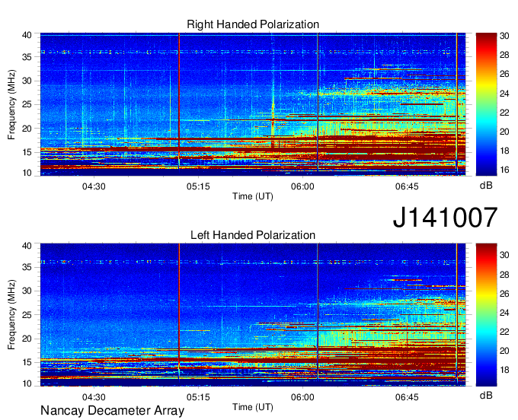Click the 04:30 time tick under Left Handed plot
The width and height of the screenshot is (518, 420).
pyautogui.click(x=94, y=397)
